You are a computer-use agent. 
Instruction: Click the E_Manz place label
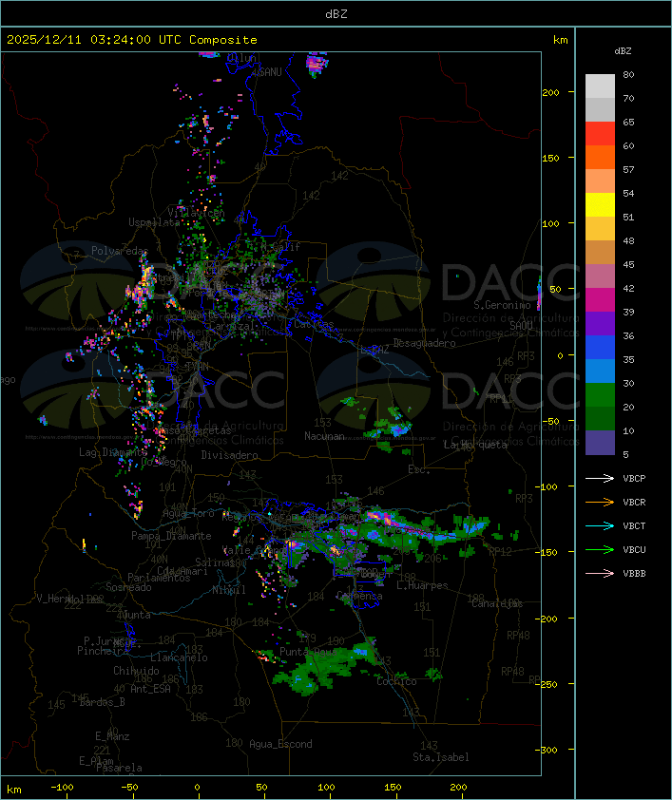tap(112, 736)
